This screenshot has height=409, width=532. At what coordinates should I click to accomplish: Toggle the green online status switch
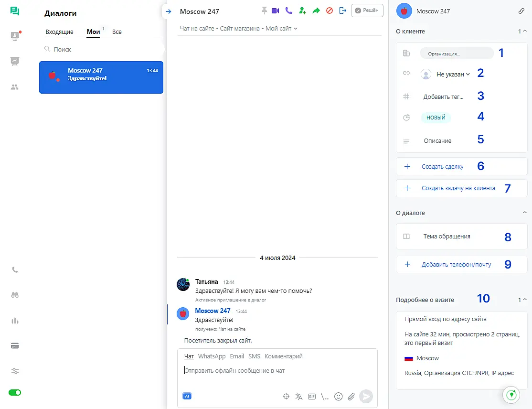click(x=15, y=392)
